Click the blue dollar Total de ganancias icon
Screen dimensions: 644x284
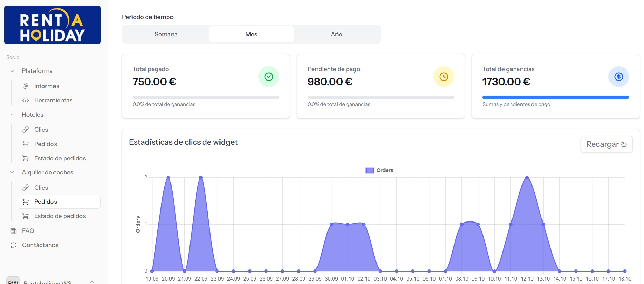618,77
